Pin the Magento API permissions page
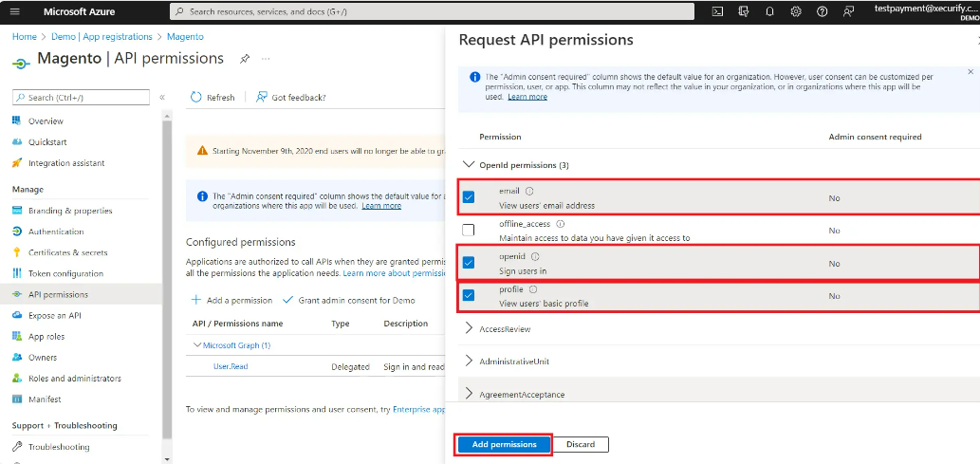 coord(245,59)
